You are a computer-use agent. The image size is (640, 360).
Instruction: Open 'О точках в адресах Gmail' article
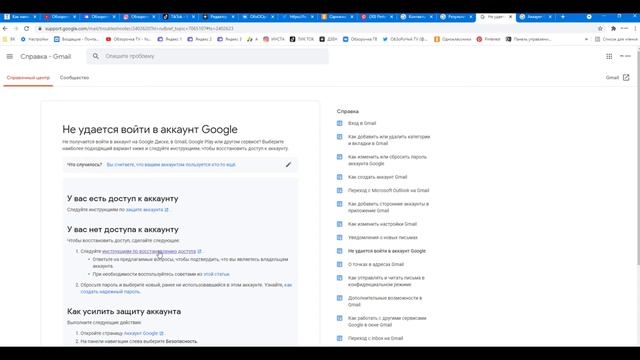tap(376, 264)
